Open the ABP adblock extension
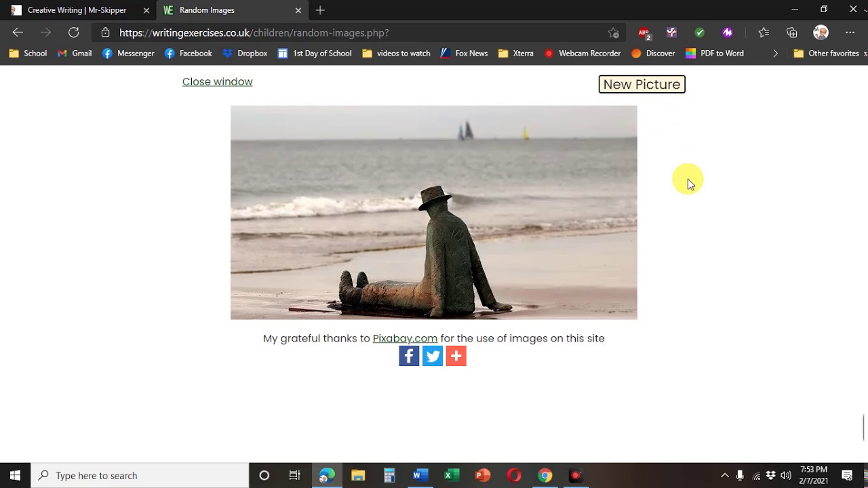 644,33
